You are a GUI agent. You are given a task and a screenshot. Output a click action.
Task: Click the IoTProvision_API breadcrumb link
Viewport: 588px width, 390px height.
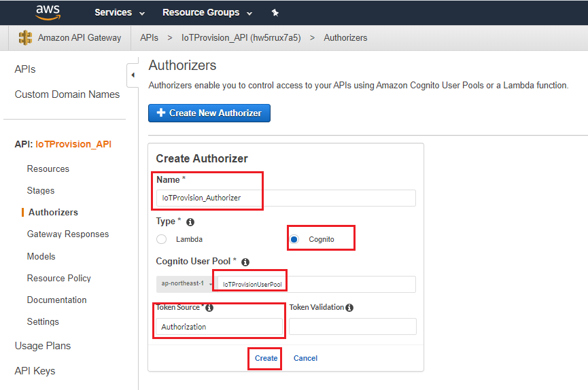241,38
